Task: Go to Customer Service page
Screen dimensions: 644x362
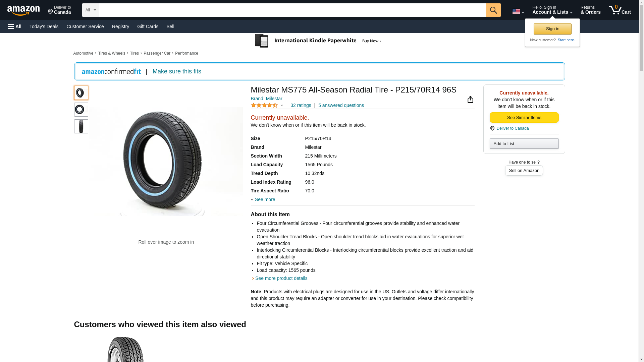Action: click(85, 26)
